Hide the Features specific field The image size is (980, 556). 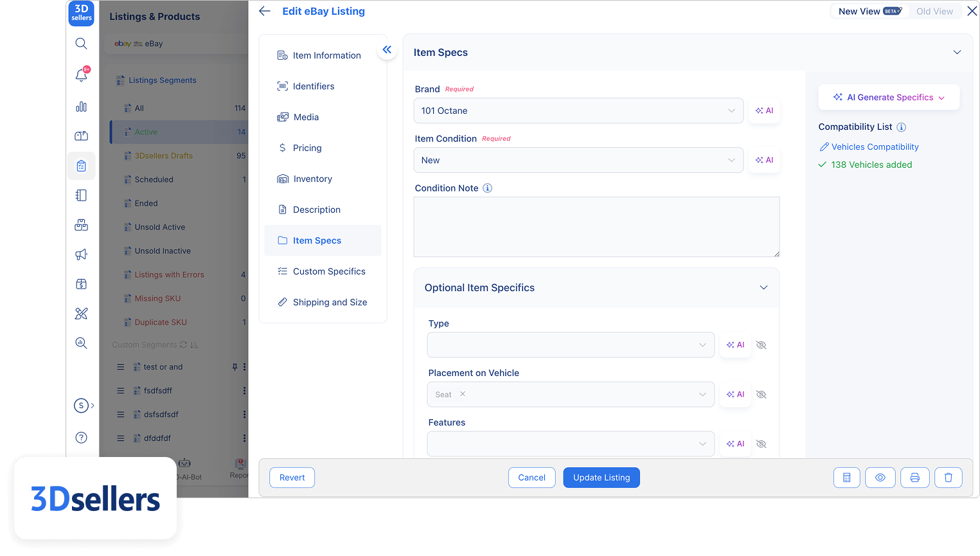tap(762, 444)
